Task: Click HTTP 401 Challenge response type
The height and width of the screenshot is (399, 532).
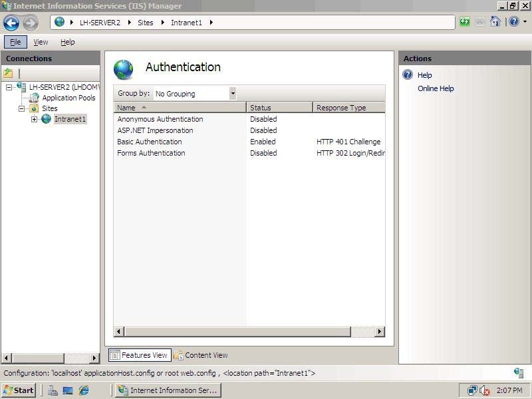Action: 348,142
